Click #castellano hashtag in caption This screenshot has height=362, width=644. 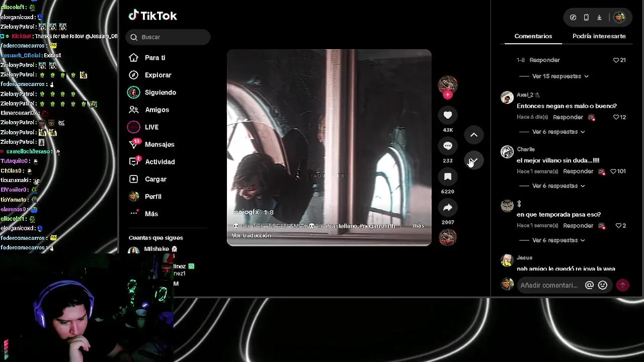(342, 226)
